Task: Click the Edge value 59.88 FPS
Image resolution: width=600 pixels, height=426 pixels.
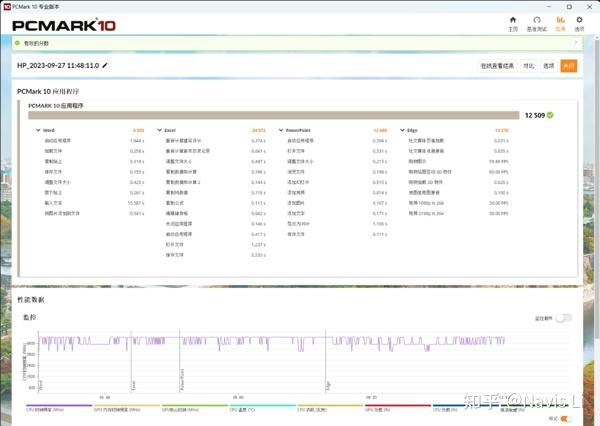Action: coord(499,162)
